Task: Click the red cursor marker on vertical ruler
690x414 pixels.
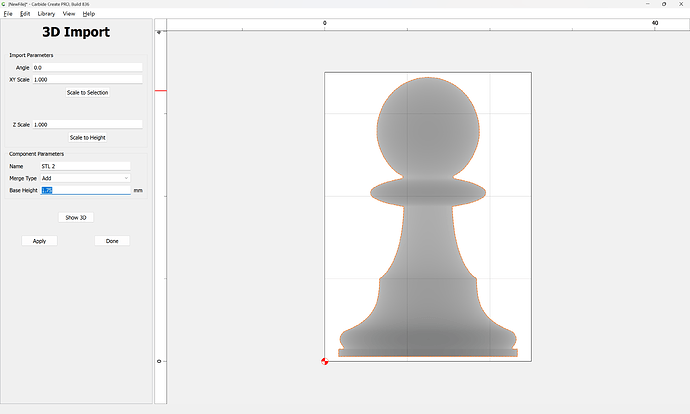Action: click(160, 91)
